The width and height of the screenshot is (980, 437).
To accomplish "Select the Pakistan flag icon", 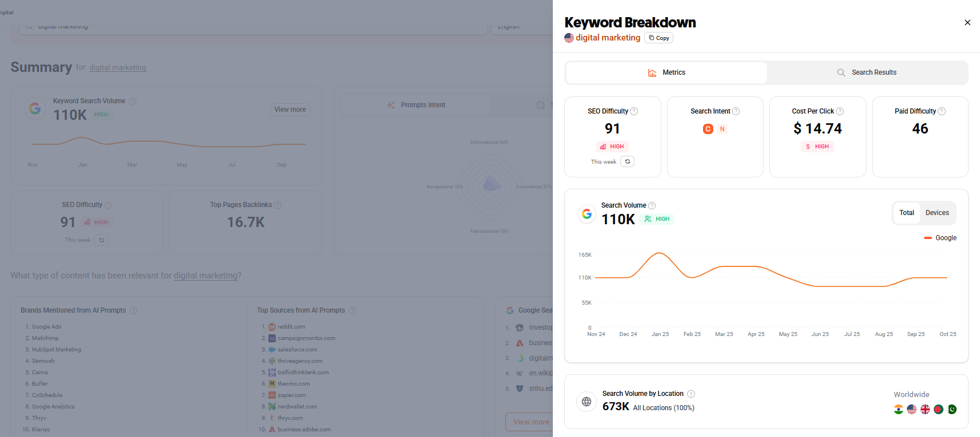I will point(952,409).
